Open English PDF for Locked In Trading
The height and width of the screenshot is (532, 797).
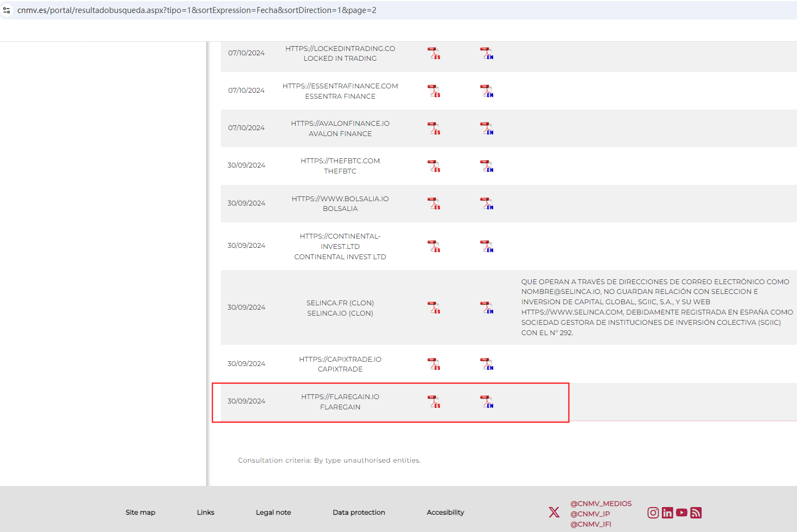coord(487,53)
